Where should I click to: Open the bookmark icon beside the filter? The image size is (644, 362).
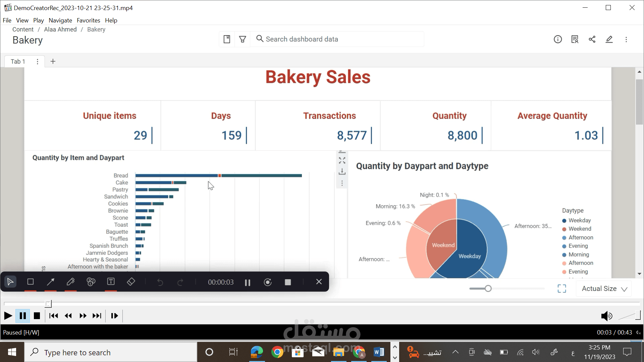coord(227,39)
